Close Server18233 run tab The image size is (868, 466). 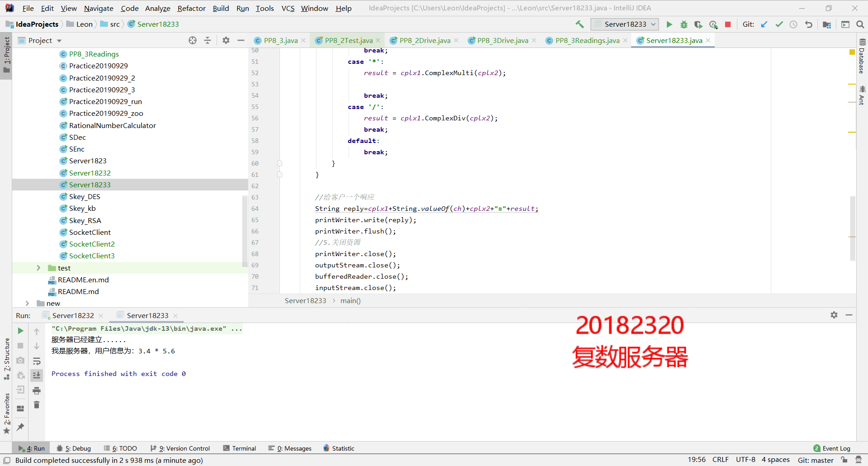(x=175, y=315)
